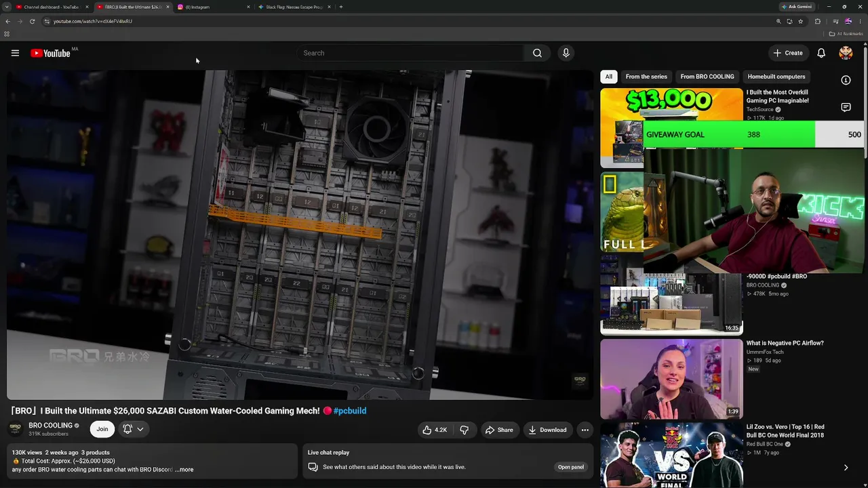Open the media controls icon in toolbar
Image resolution: width=868 pixels, height=488 pixels.
tap(836, 21)
